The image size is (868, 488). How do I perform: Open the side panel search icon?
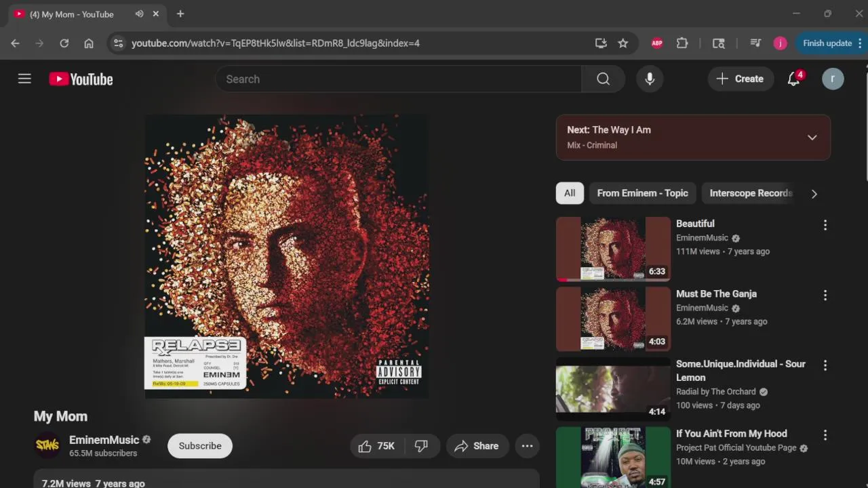(719, 43)
